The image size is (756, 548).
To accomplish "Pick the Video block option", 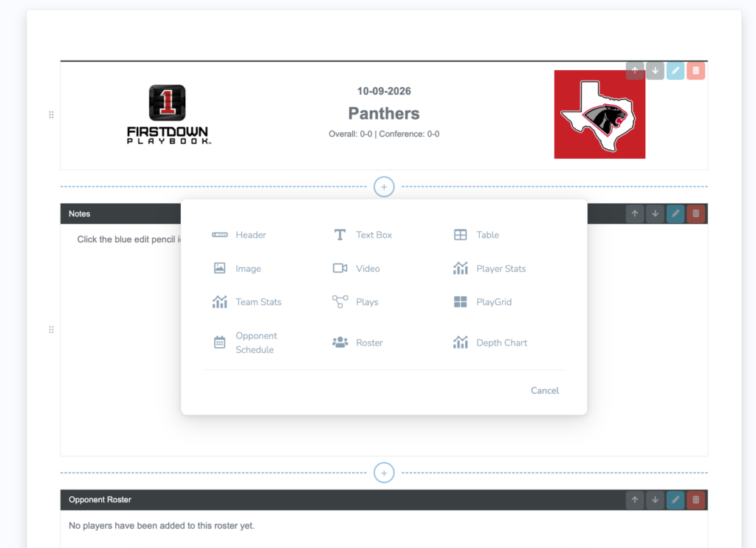I will coord(357,269).
